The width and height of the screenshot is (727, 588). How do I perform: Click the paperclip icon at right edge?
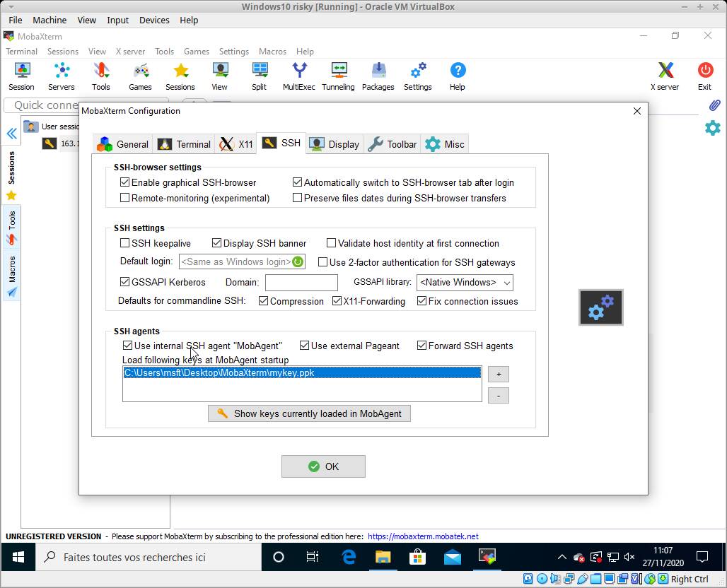point(714,105)
